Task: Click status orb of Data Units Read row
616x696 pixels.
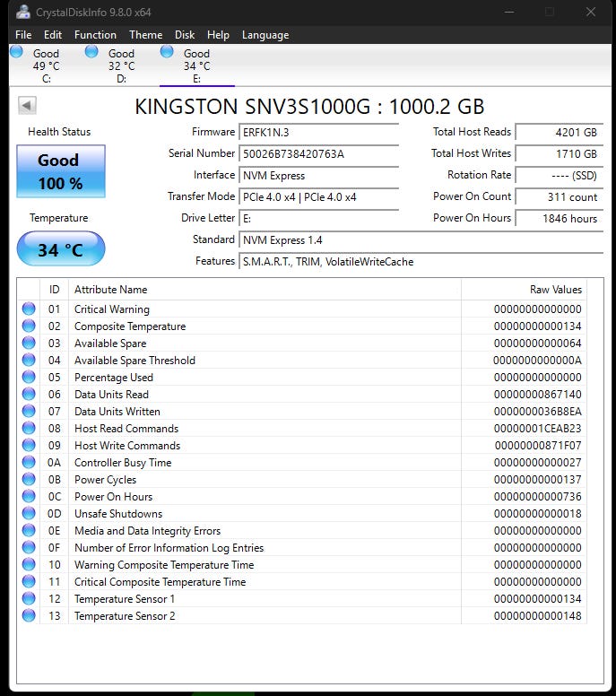Action: coord(29,394)
